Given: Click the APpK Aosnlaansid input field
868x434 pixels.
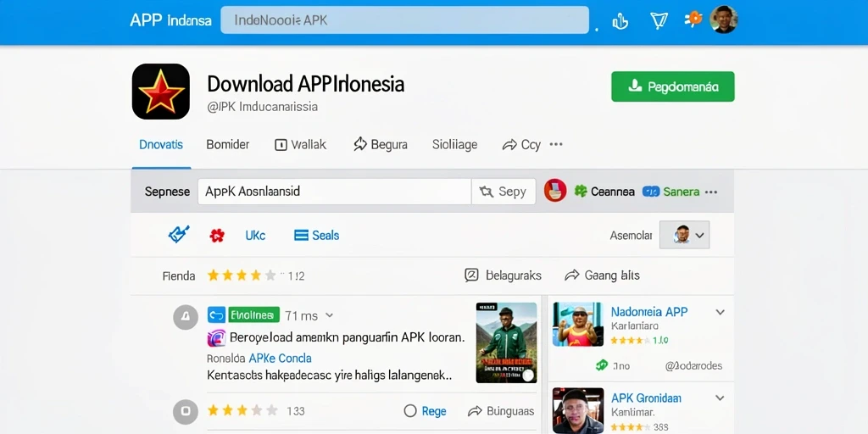Looking at the screenshot, I should [334, 192].
